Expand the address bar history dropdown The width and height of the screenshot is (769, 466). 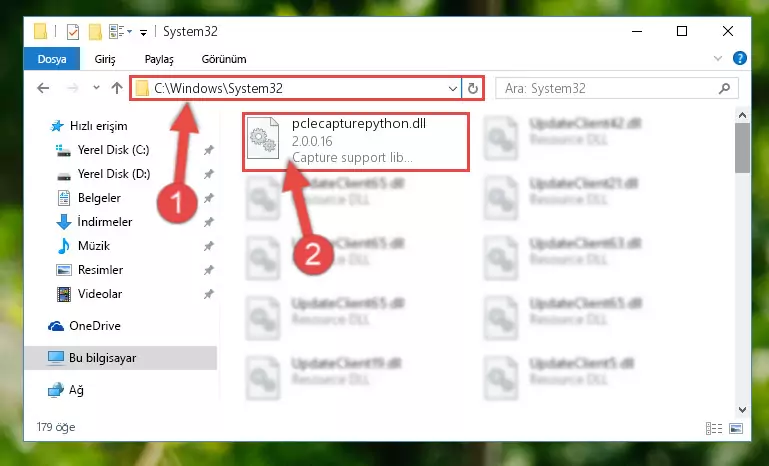pos(452,89)
